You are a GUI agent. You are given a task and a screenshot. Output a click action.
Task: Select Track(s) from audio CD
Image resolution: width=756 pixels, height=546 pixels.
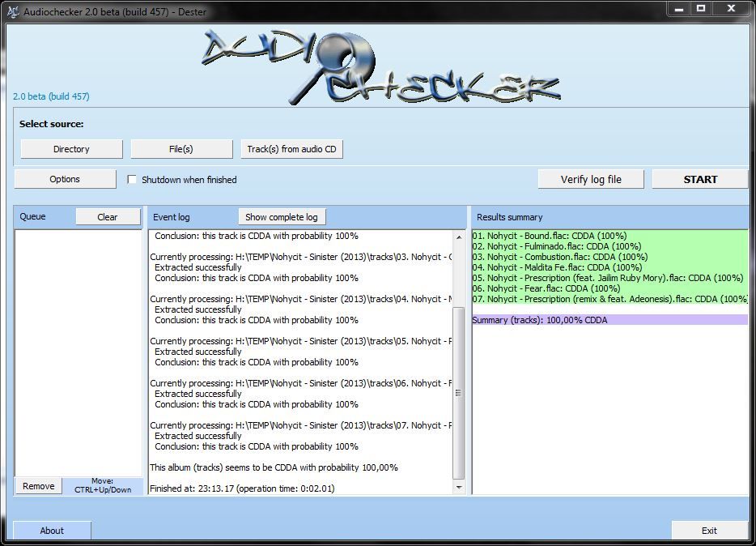coord(291,149)
